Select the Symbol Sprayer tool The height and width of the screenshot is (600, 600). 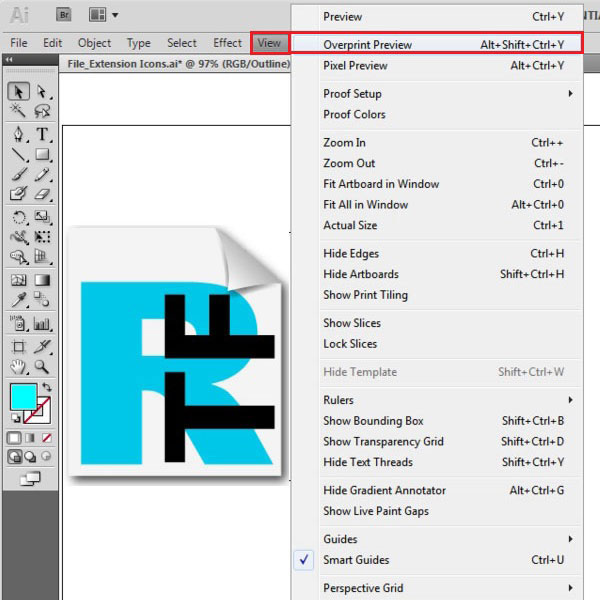pyautogui.click(x=18, y=324)
